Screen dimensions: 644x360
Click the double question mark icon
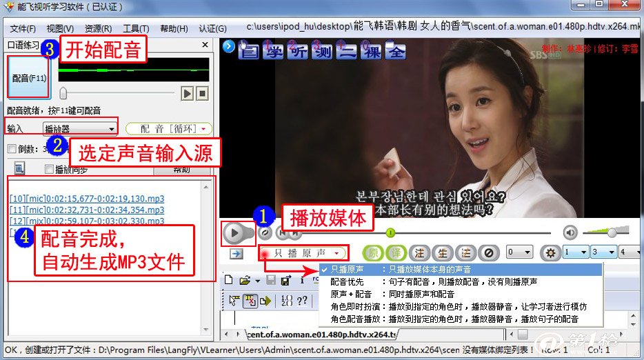(x=302, y=301)
